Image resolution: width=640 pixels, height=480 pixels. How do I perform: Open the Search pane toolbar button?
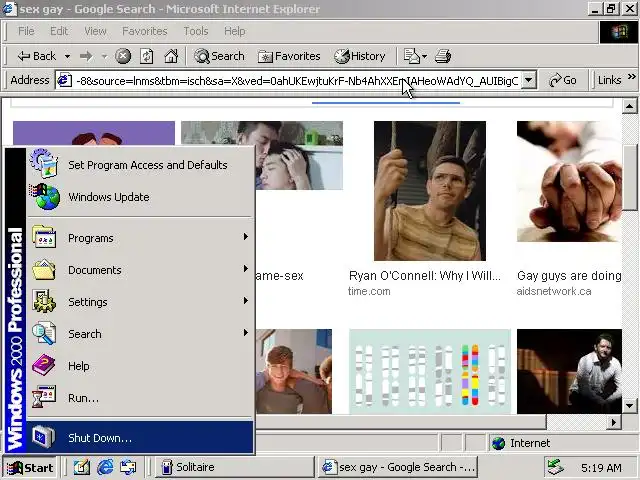point(219,56)
